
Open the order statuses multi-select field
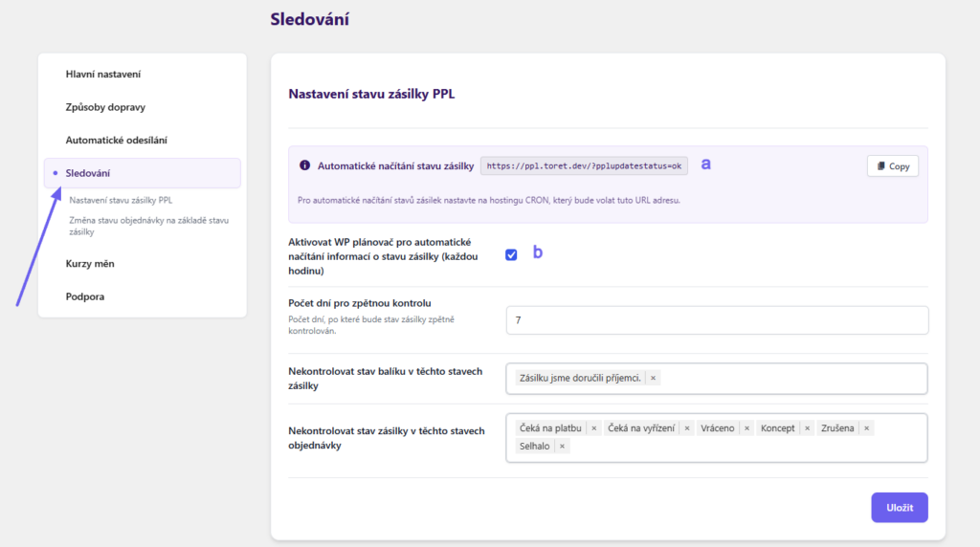point(717,438)
